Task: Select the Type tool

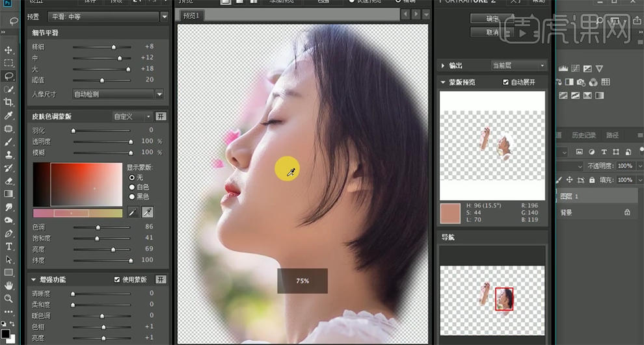Action: point(9,246)
